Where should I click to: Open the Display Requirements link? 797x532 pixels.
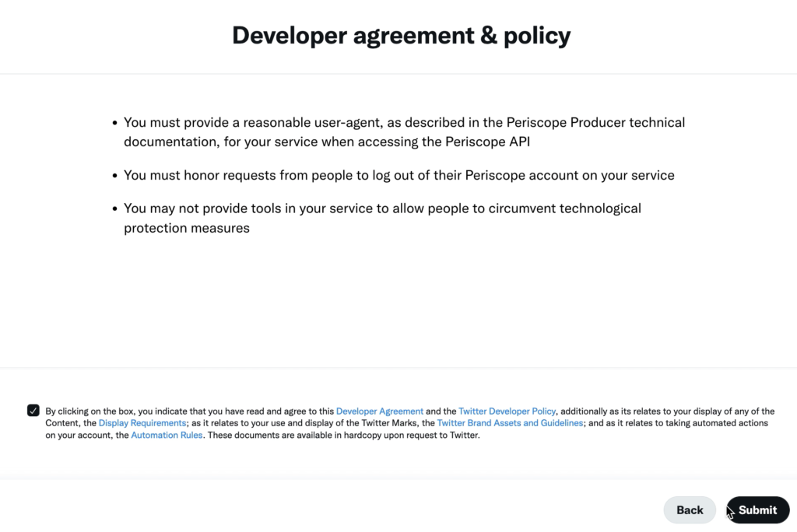pos(142,423)
